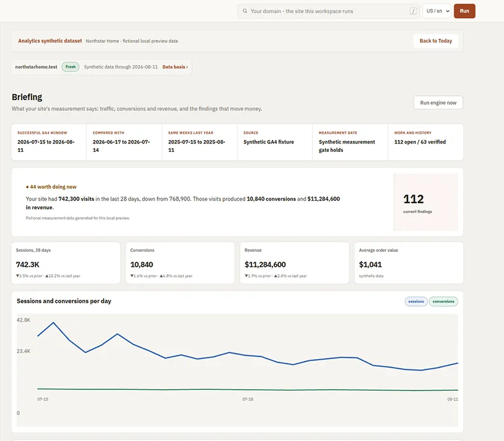
Task: Click the Sessions 742.3K metric card
Action: (x=66, y=263)
